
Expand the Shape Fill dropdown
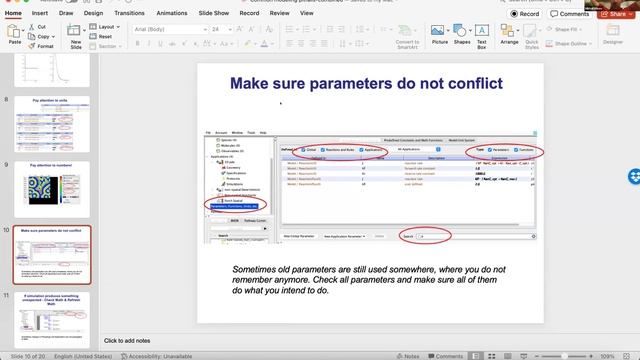pyautogui.click(x=580, y=29)
